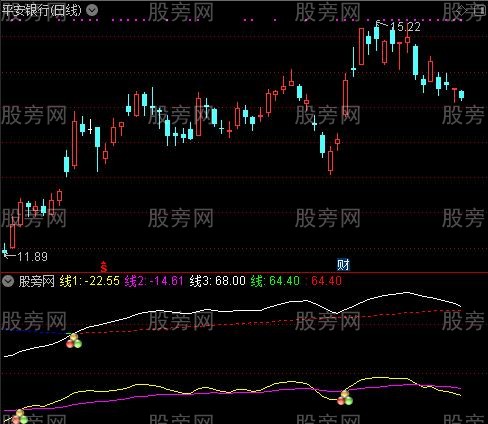Click the 线1: -22.55 indicator value

(89, 281)
